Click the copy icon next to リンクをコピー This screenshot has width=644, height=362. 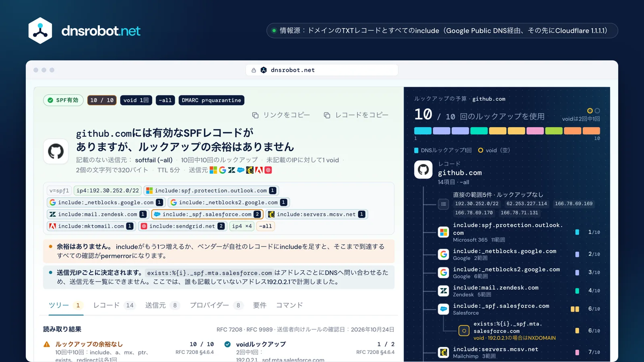(x=255, y=115)
